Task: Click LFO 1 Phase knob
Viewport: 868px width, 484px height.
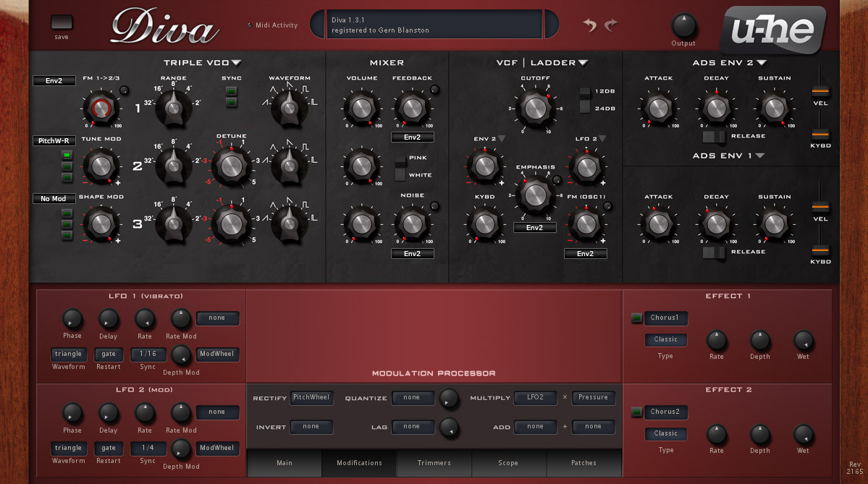Action: click(x=72, y=319)
